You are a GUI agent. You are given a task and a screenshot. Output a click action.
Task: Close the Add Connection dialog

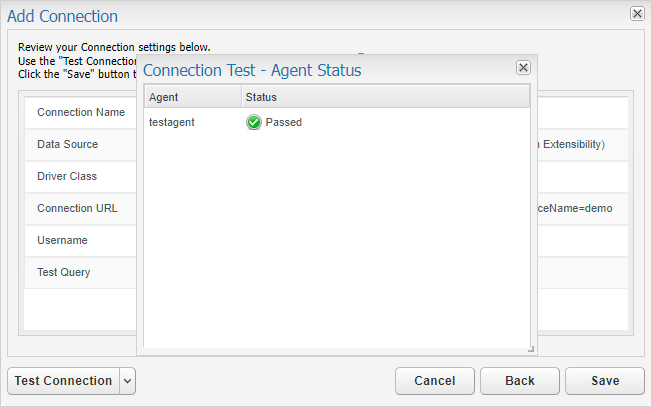click(x=637, y=14)
